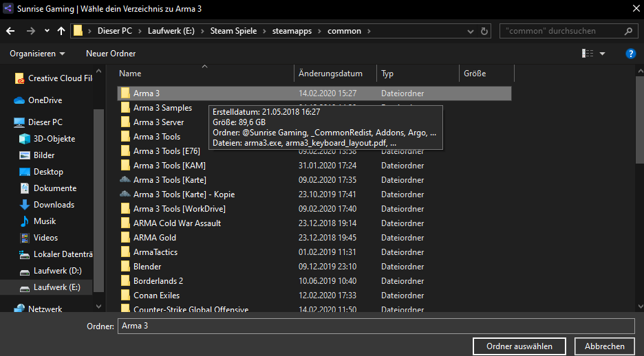Open the recent locations dropdown arrow
The height and width of the screenshot is (356, 644).
pos(47,31)
